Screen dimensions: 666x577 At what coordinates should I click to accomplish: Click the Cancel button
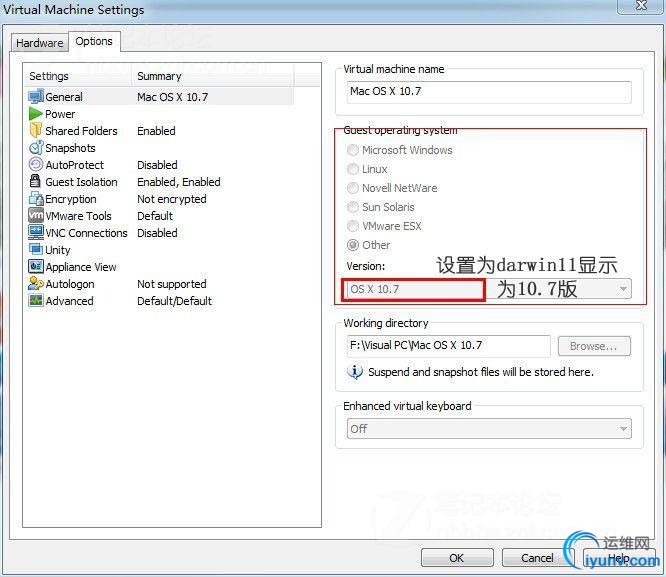click(x=538, y=557)
